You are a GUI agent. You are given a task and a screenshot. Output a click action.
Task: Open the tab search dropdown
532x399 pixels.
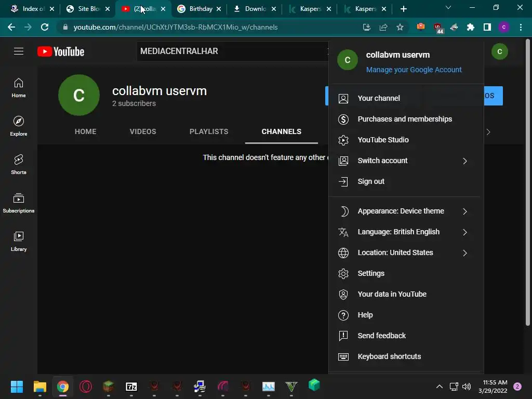click(448, 7)
